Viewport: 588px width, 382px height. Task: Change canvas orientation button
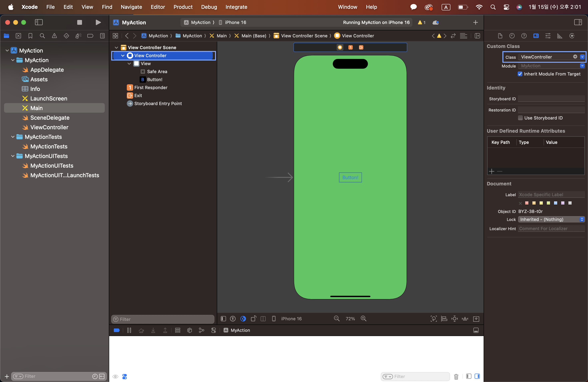[x=253, y=319]
